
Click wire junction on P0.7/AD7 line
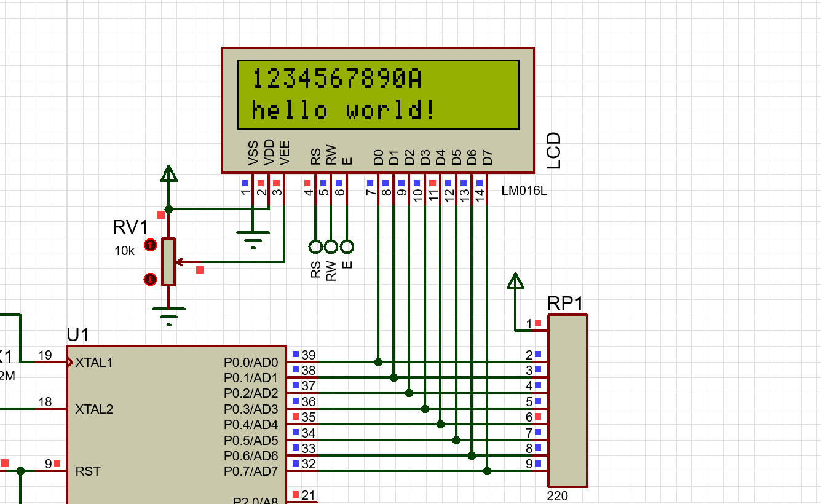488,471
